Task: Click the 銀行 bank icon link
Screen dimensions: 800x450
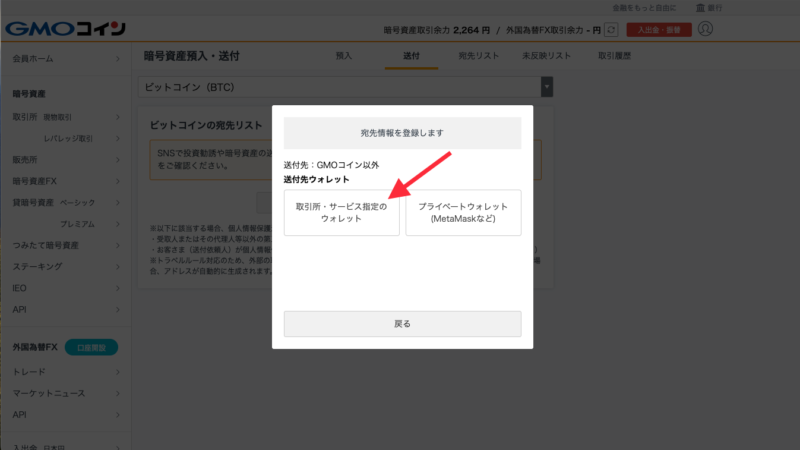Action: tap(709, 8)
